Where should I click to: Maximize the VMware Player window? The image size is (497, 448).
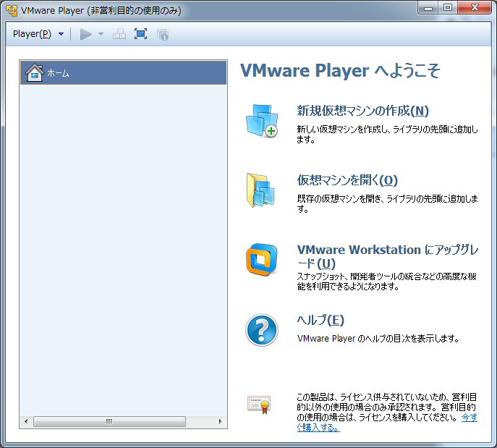(448, 8)
